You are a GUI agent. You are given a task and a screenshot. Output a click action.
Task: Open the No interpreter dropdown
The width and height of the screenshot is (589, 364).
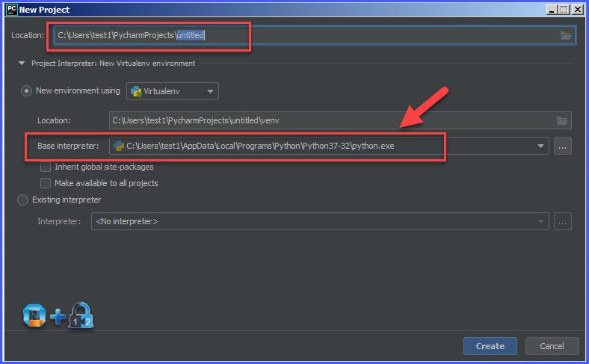coord(320,221)
